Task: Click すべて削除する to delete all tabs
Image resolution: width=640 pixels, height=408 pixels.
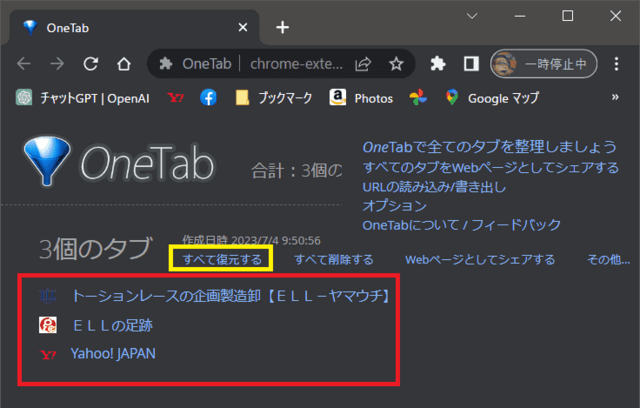Action: (x=333, y=260)
